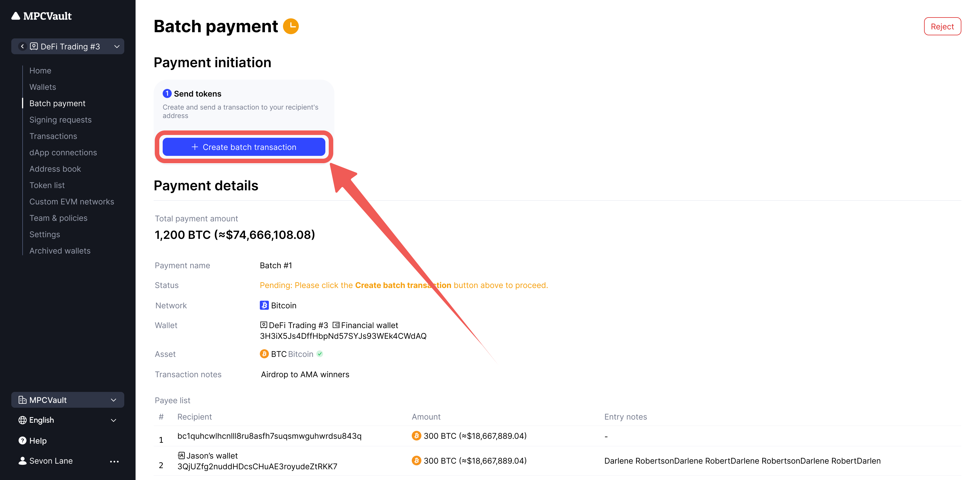Click the sender wallet address 3H3iX5Js4Dff…
The height and width of the screenshot is (480, 980).
pos(343,336)
